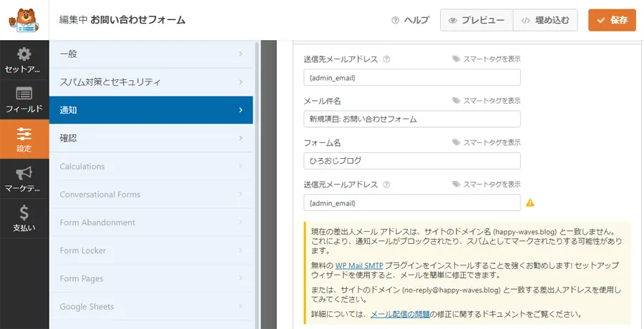Image resolution: width=644 pixels, height=329 pixels.
Task: Click help icon beside 送信先メールアドレス label
Action: coord(387,59)
